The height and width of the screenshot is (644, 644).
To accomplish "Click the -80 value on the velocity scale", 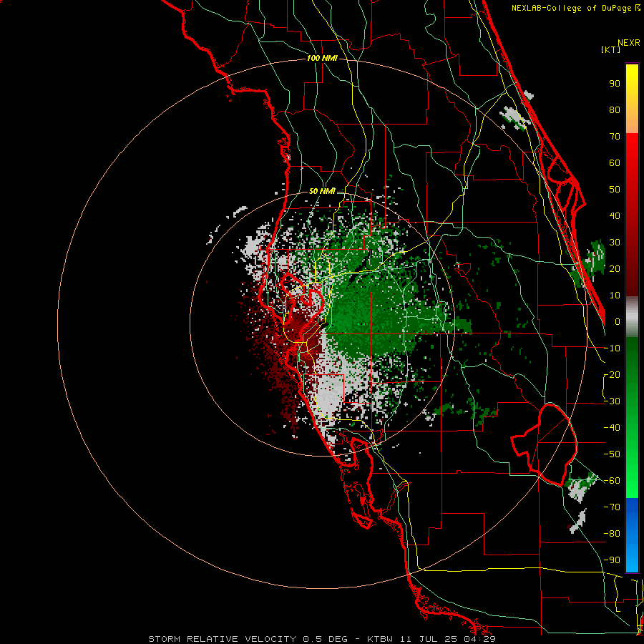I will coord(612,534).
